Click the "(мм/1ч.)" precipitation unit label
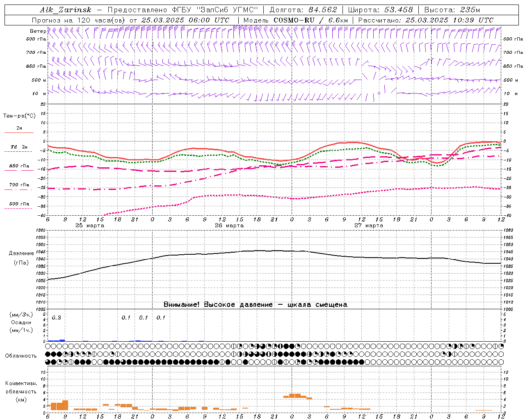The height and width of the screenshot is (420, 525). (x=21, y=330)
